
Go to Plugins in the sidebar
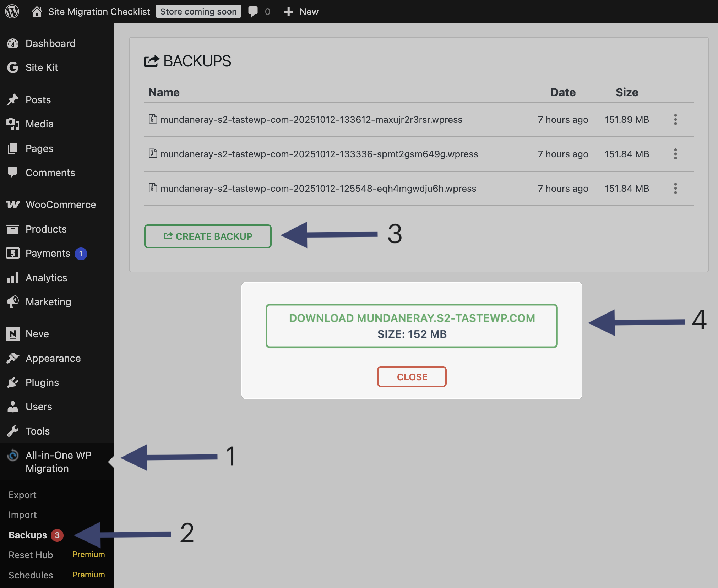pos(42,383)
